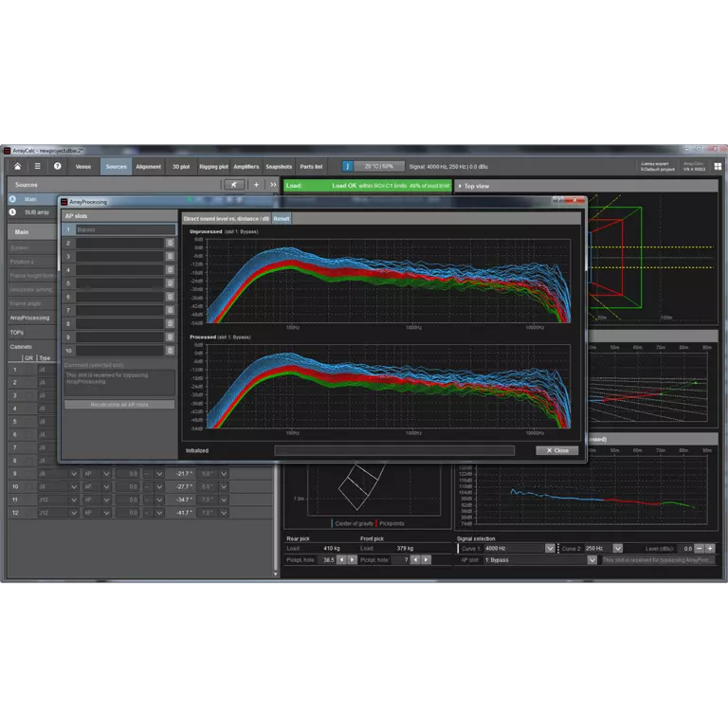728x728 pixels.
Task: Open the Rigging plot tab
Action: (213, 167)
